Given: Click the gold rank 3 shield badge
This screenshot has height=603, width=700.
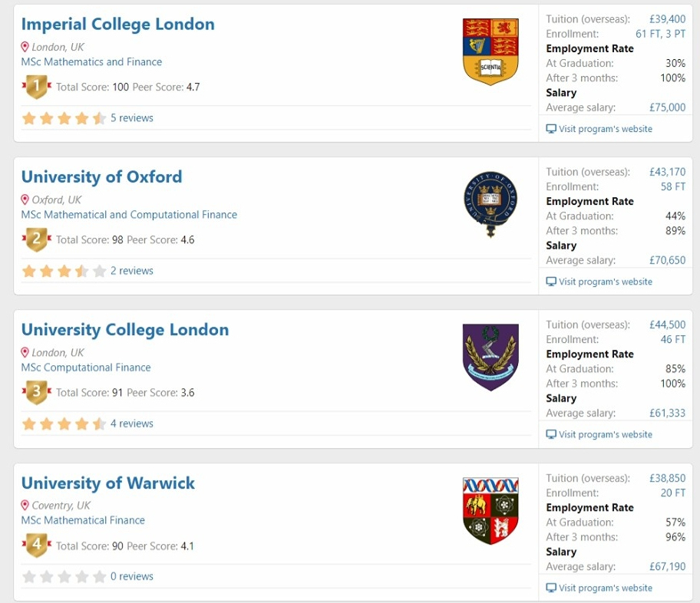Looking at the screenshot, I should coord(37,392).
